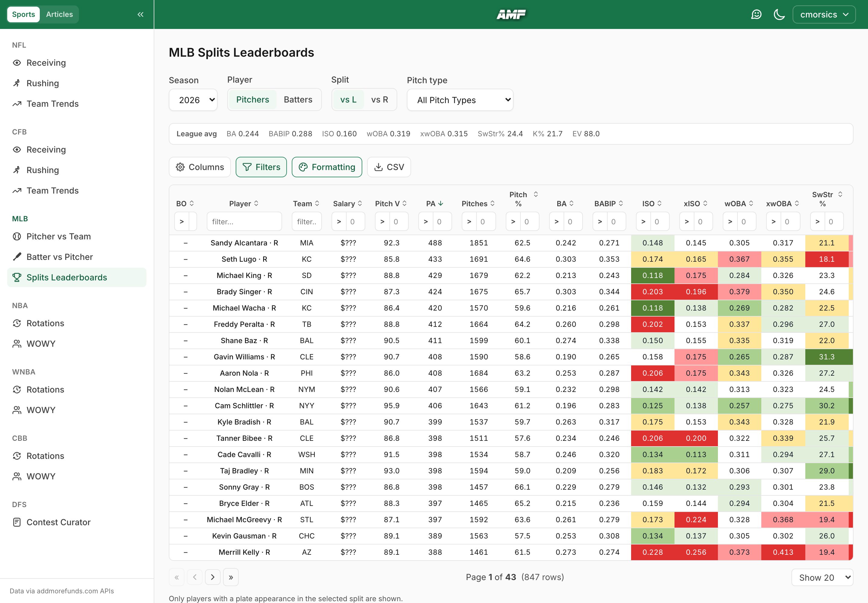This screenshot has height=603, width=868.
Task: Open the Columns settings button
Action: [200, 167]
